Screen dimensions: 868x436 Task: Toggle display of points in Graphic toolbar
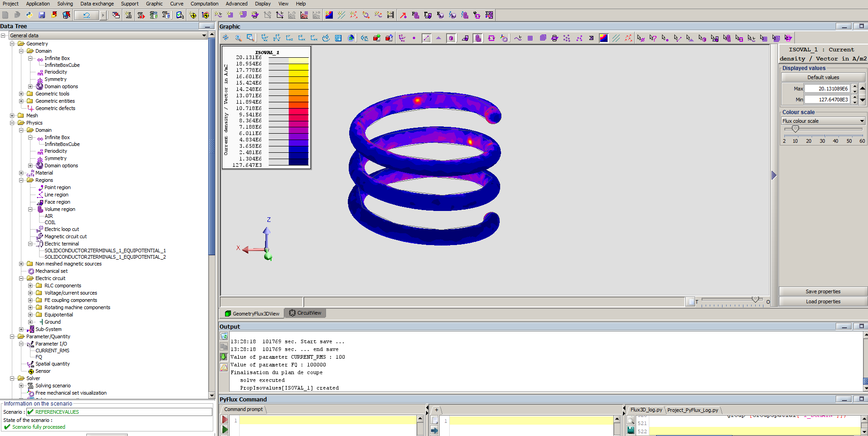point(414,38)
